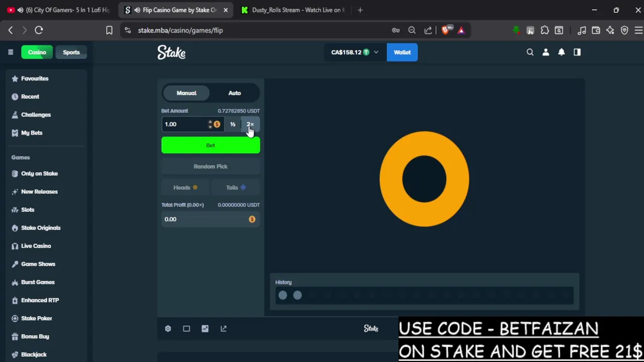Open Challenges in sidebar
This screenshot has height=362, width=644.
pyautogui.click(x=36, y=115)
